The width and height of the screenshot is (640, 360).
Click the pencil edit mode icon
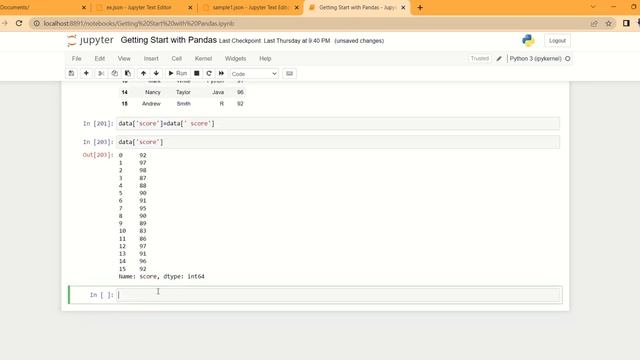499,59
